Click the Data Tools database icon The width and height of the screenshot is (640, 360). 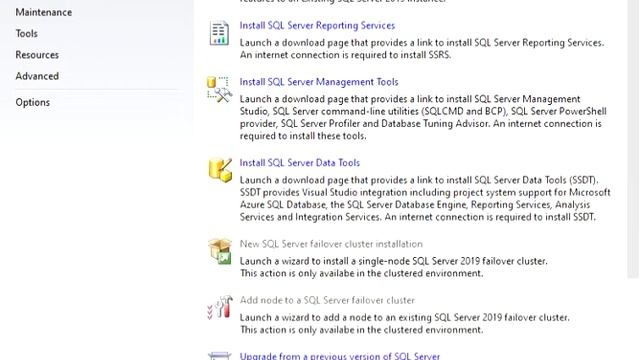click(x=220, y=170)
